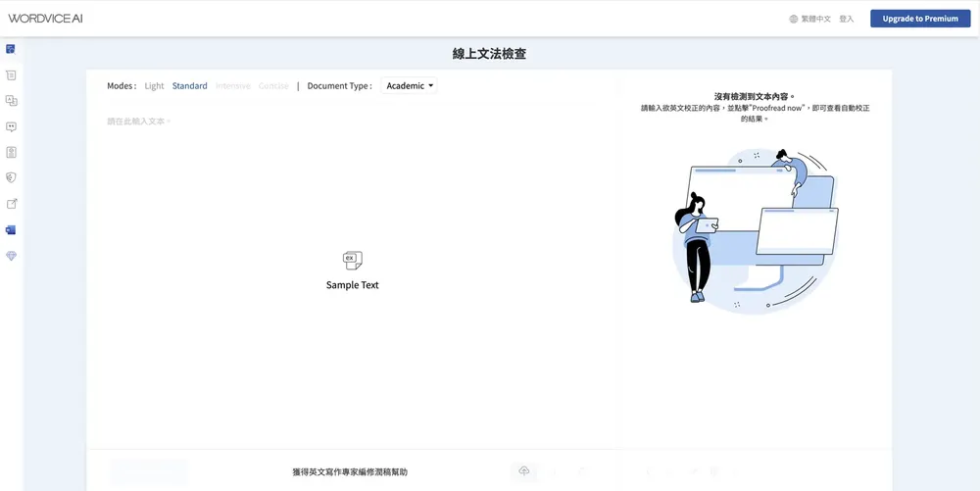Image resolution: width=980 pixels, height=491 pixels.
Task: Select Intensive proofreading mode
Action: pos(232,86)
